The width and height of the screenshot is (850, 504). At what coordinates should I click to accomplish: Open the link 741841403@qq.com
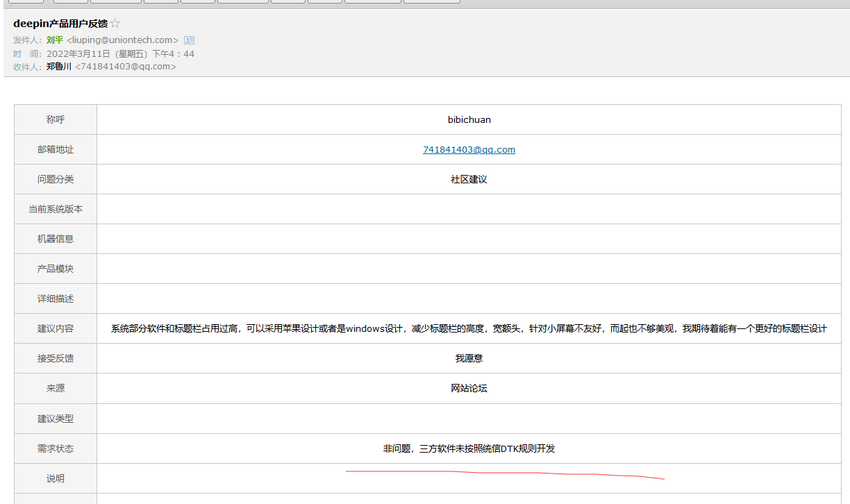coord(468,149)
